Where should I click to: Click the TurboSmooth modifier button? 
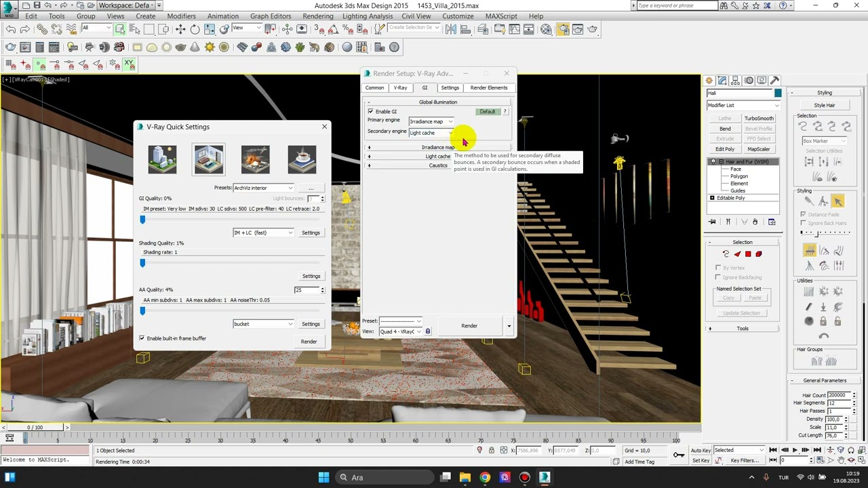759,118
